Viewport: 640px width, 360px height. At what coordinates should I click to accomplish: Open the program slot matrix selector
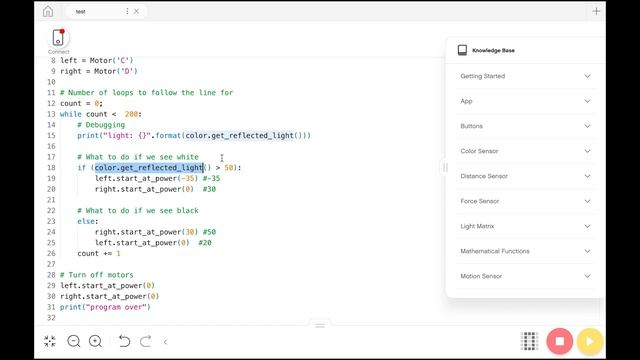click(x=529, y=341)
